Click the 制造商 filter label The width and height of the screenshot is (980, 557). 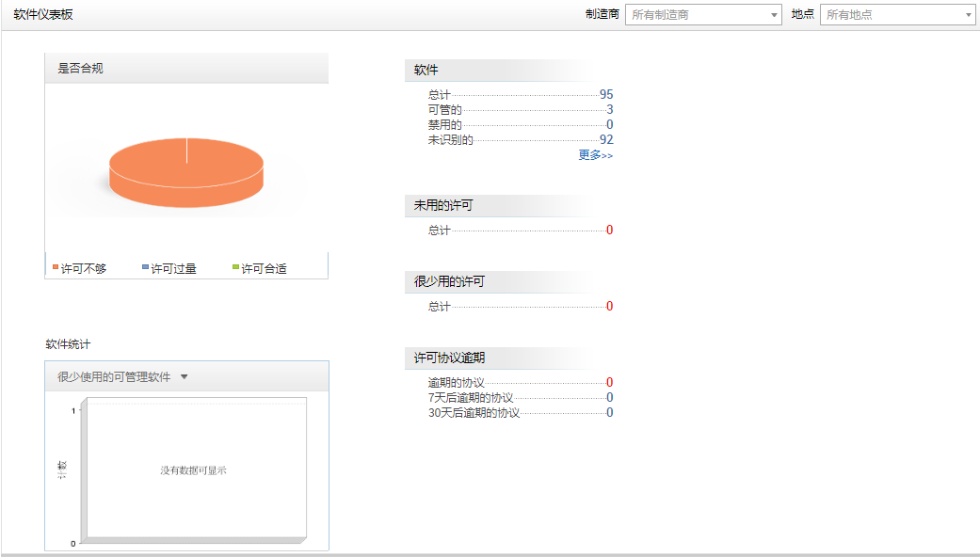(x=602, y=14)
